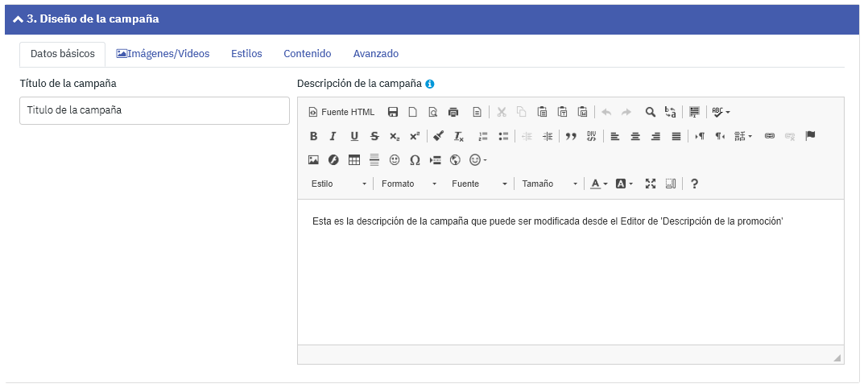The width and height of the screenshot is (868, 388).
Task: Open the Tamaño font size dropdown
Action: (549, 184)
